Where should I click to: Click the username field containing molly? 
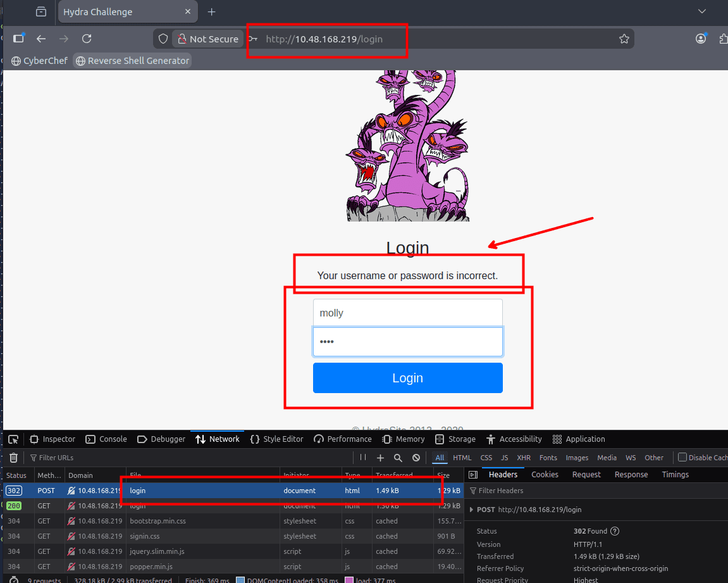407,313
